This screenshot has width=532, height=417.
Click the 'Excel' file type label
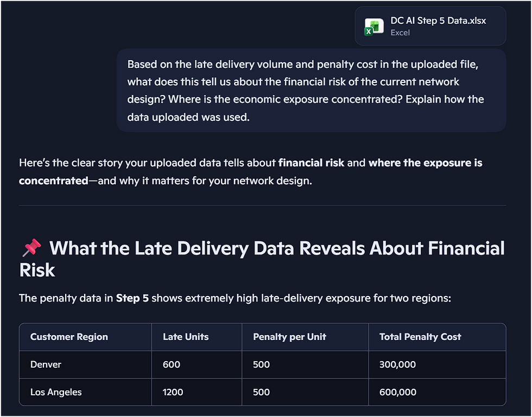400,33
